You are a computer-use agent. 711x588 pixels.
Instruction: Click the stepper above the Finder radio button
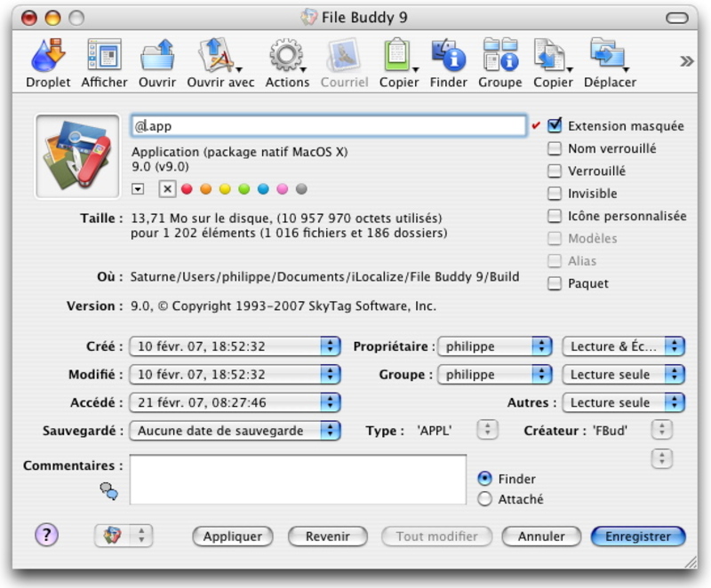tap(662, 458)
